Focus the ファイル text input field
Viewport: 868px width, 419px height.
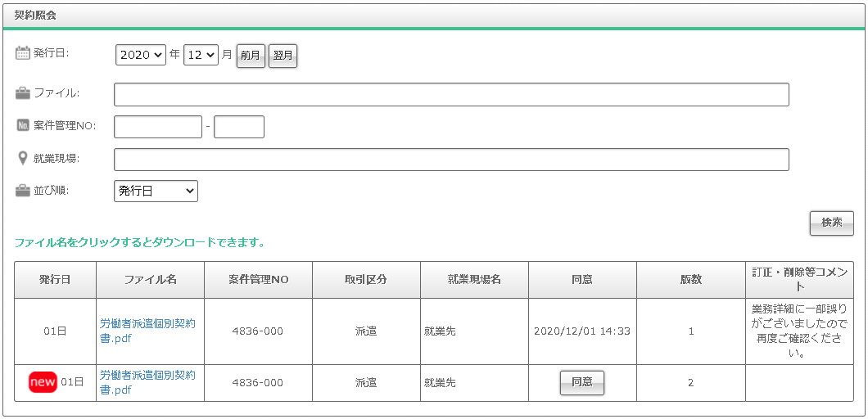tap(451, 94)
